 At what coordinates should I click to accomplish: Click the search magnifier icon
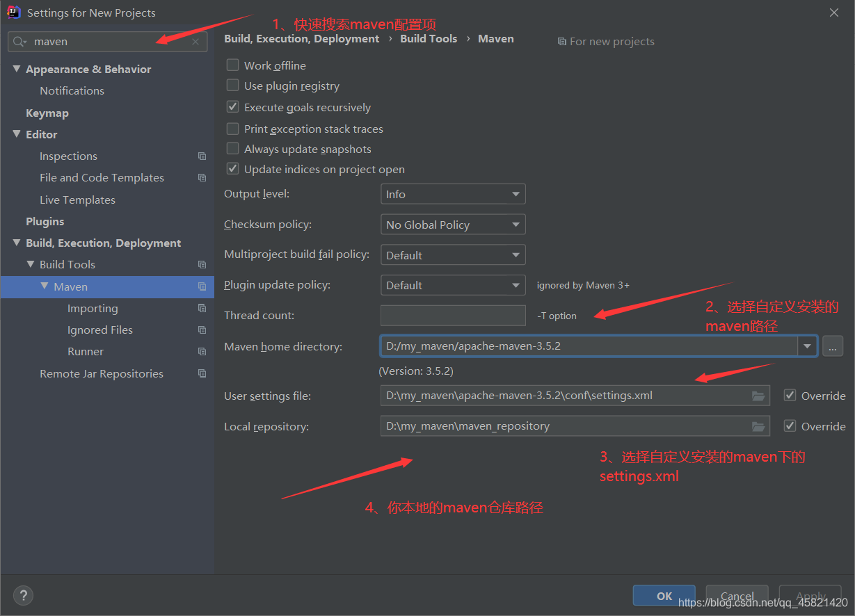pos(20,42)
